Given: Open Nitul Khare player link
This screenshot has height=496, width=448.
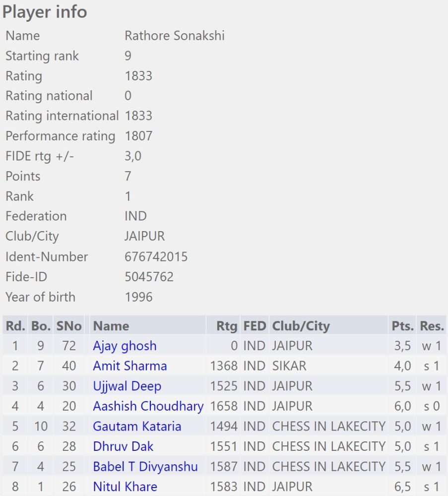Looking at the screenshot, I should (125, 487).
